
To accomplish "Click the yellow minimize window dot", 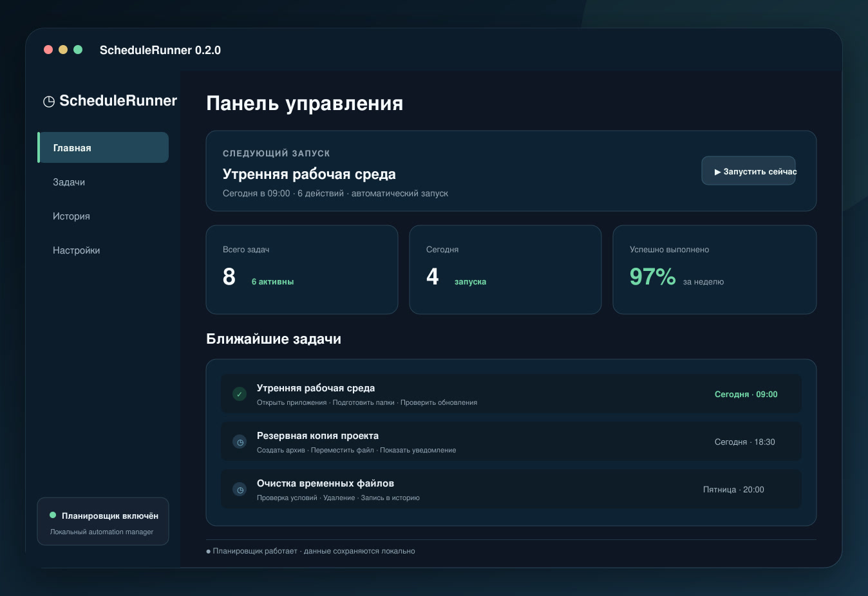I will coord(63,50).
